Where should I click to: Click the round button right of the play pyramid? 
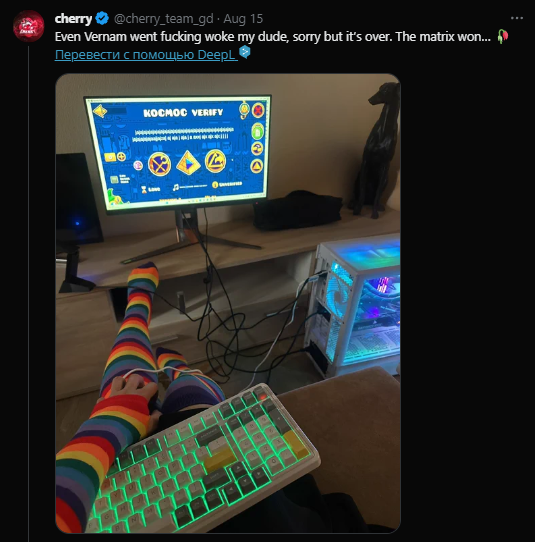coord(216,161)
